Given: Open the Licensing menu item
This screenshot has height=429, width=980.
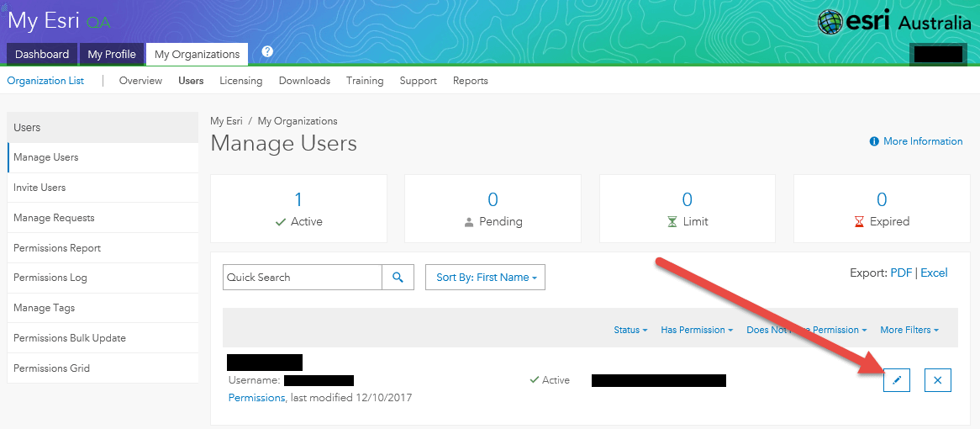Looking at the screenshot, I should [x=240, y=81].
